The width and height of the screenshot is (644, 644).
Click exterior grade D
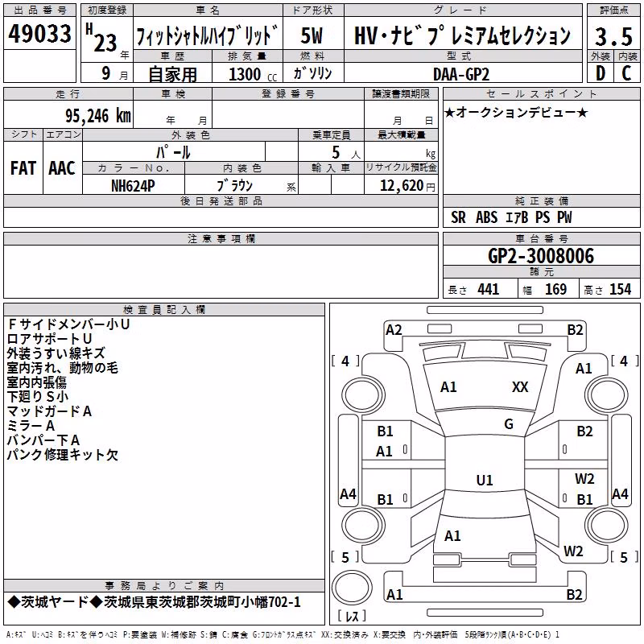[601, 73]
